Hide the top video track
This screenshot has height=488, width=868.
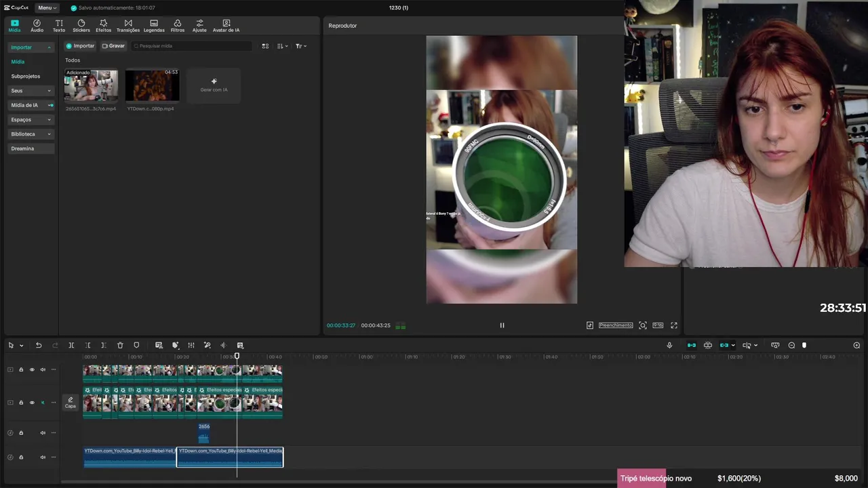(31, 370)
